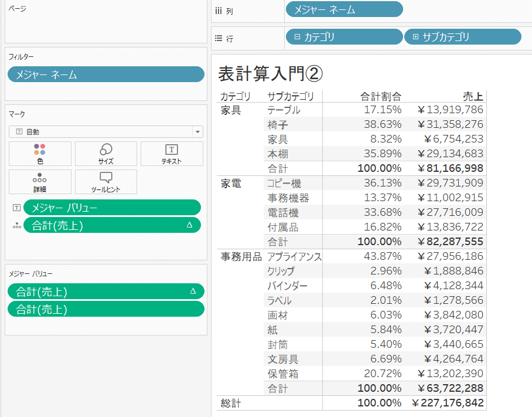The height and width of the screenshot is (417, 532).
Task: Click the カテゴリ column header
Action: click(235, 96)
